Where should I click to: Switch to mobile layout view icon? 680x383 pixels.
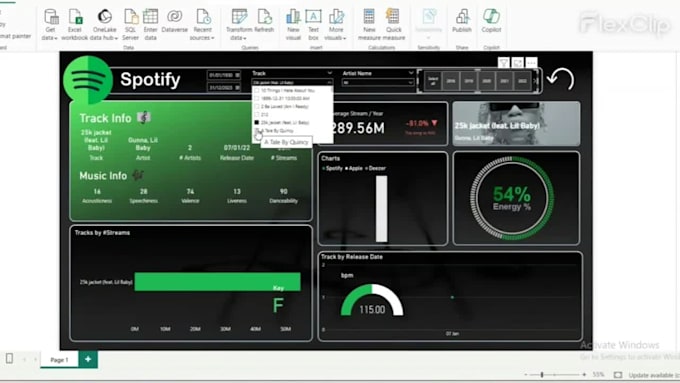point(9,358)
